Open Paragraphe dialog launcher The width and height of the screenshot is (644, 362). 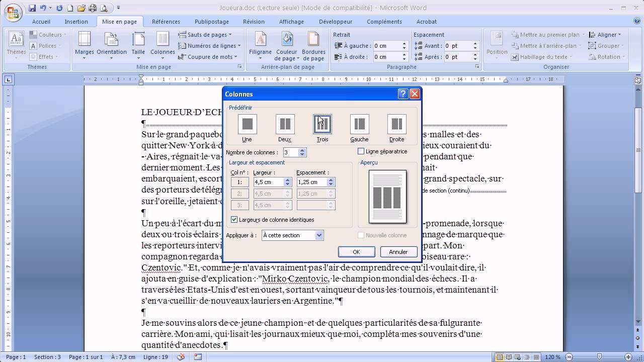pyautogui.click(x=477, y=66)
